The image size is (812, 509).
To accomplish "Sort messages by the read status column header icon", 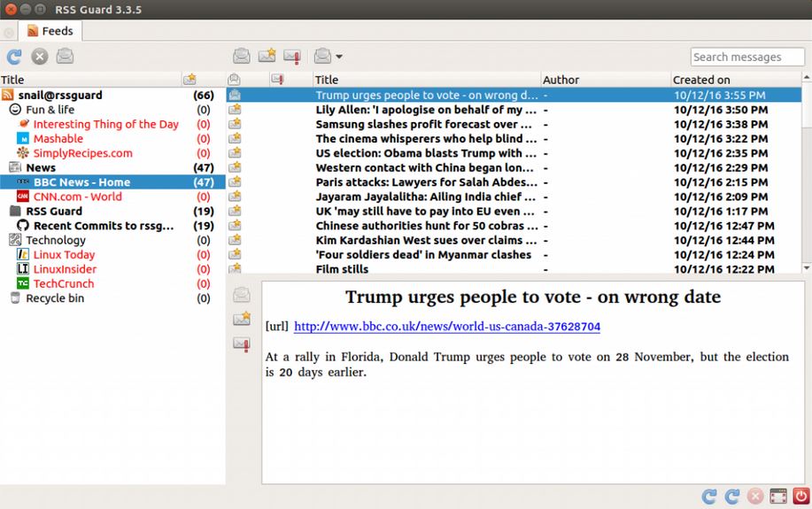I will tap(234, 79).
